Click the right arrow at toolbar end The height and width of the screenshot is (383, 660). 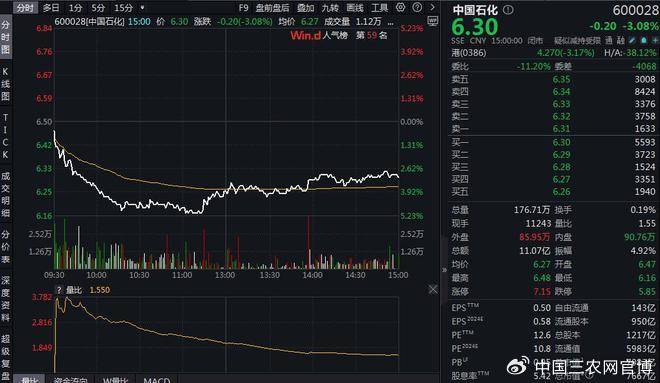pyautogui.click(x=432, y=7)
